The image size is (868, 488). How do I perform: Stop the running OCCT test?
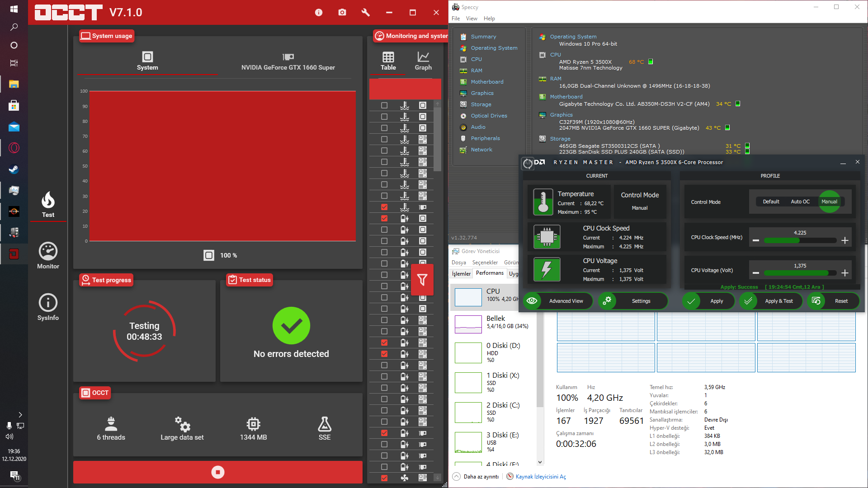coord(217,472)
